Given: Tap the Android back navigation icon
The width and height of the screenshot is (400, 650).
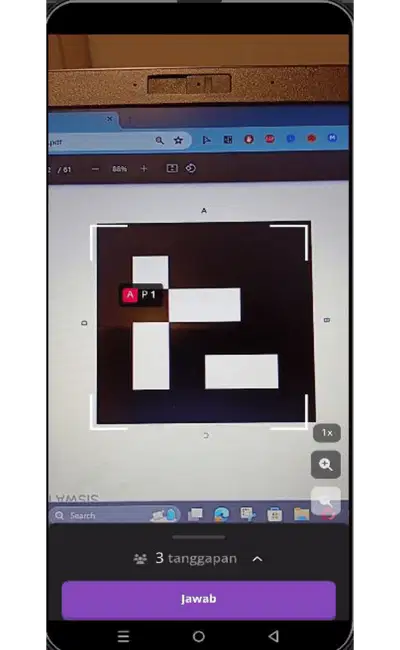Looking at the screenshot, I should pos(273,636).
